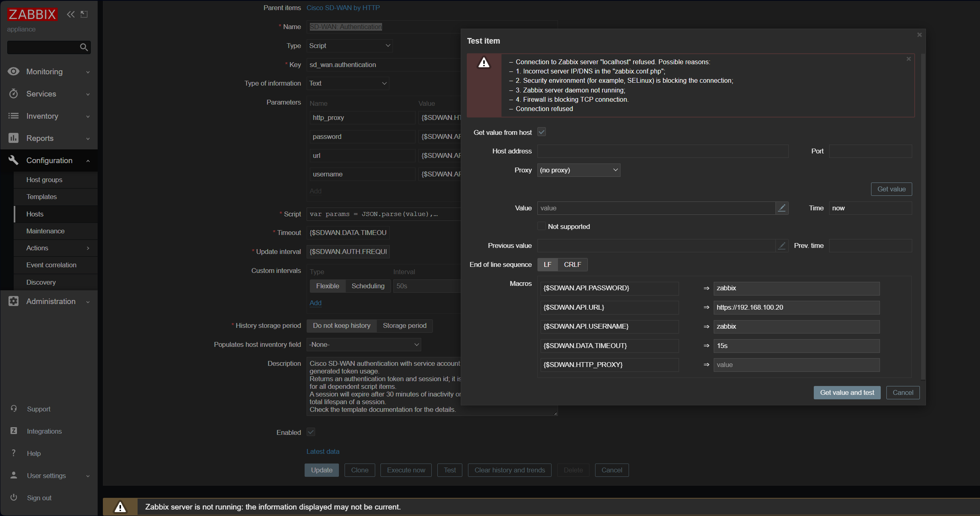Open the Type dropdown showing Script
The width and height of the screenshot is (980, 516).
point(349,46)
